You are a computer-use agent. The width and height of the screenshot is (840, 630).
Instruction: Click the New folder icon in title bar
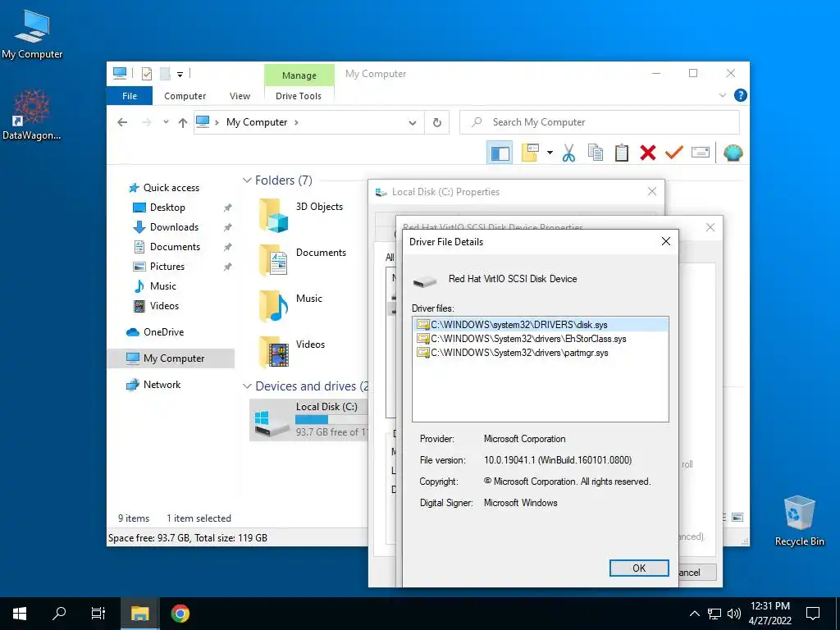point(165,74)
